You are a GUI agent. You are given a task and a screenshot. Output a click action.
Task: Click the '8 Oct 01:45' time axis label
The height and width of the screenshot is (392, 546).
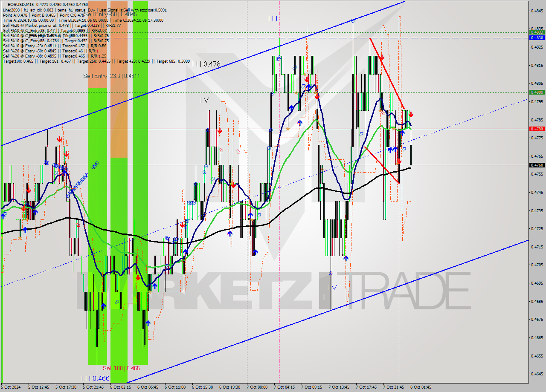(421, 387)
